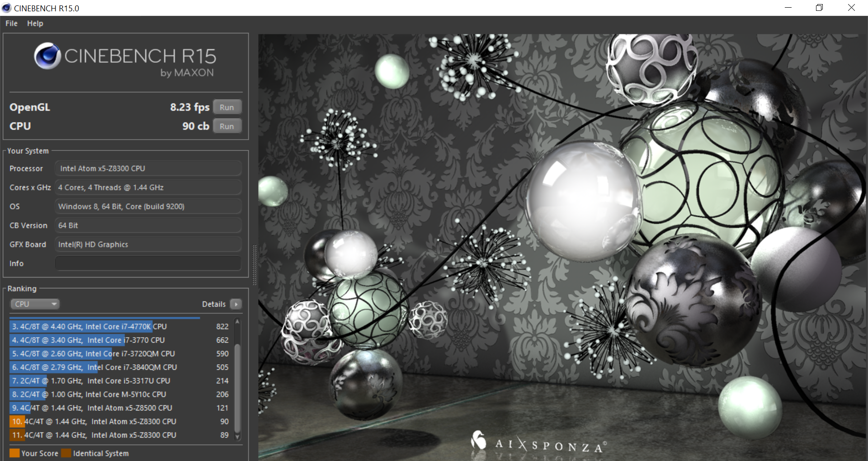Open the File menu
This screenshot has height=461, width=868.
(11, 23)
